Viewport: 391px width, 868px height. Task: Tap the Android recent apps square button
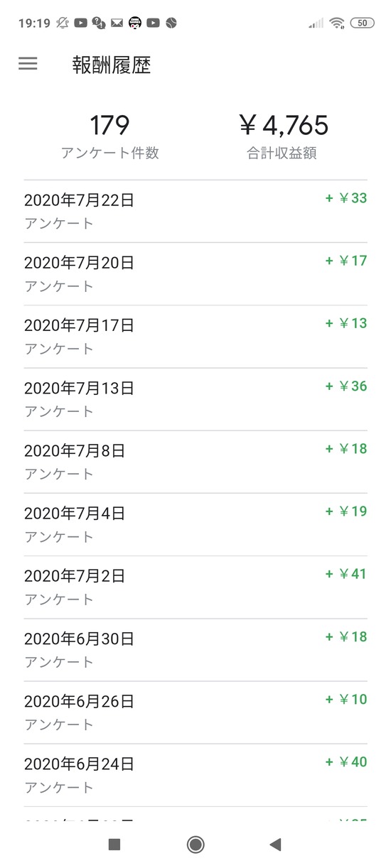(114, 844)
